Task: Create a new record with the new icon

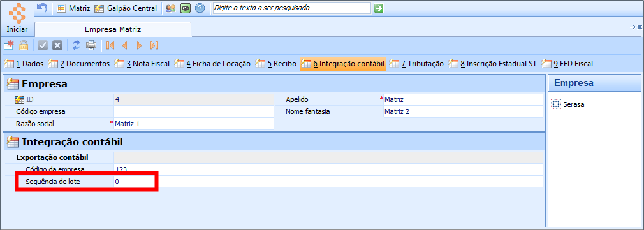Action: (9, 45)
